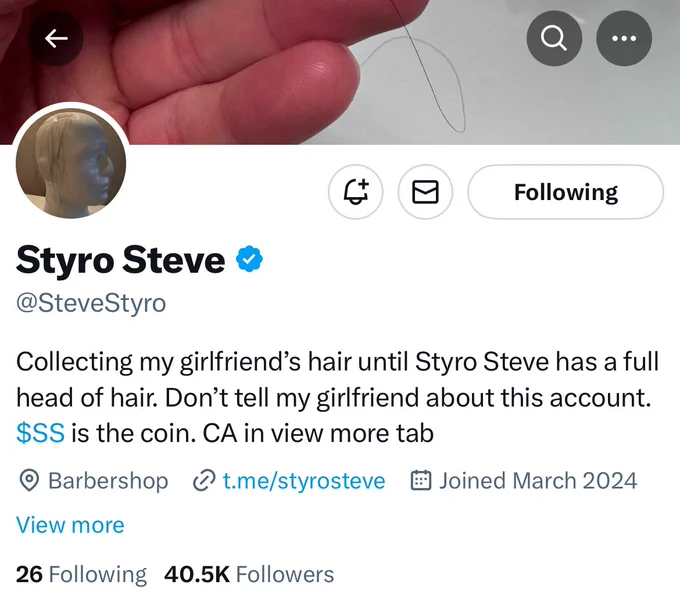Click the blue verified badge

click(249, 259)
